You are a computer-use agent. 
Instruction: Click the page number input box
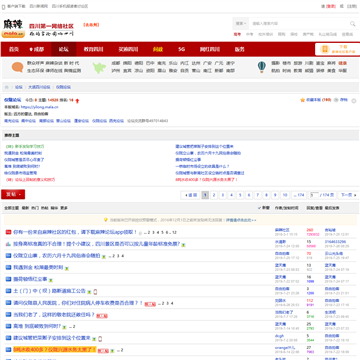tap(314, 195)
